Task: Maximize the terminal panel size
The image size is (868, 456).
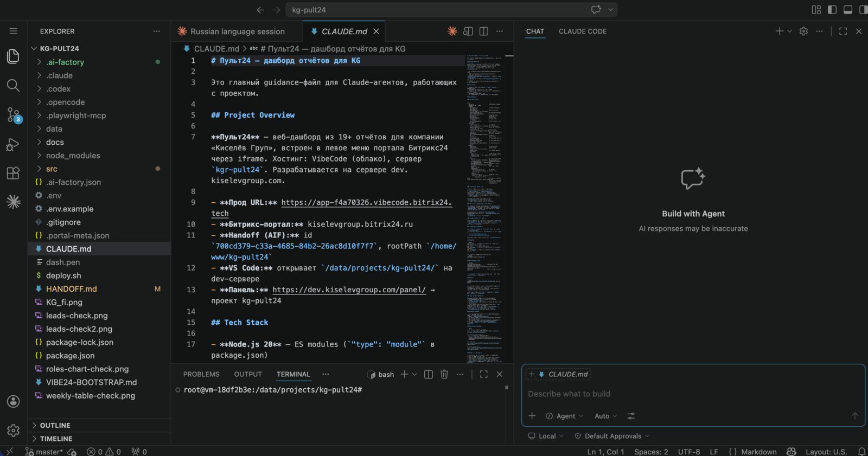Action: pos(484,374)
